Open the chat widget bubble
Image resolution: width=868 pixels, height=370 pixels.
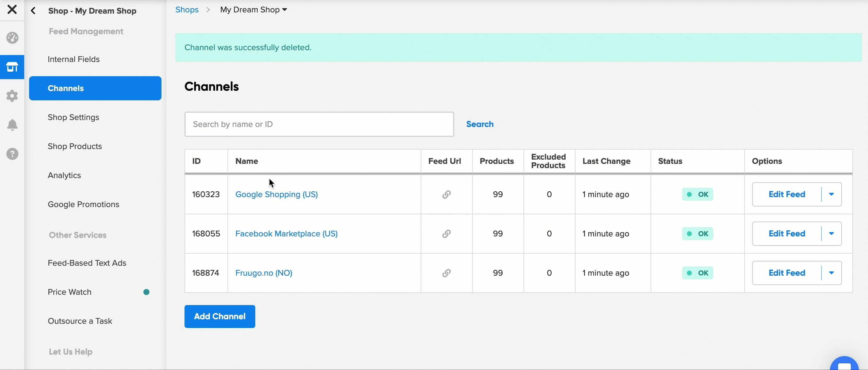844,364
